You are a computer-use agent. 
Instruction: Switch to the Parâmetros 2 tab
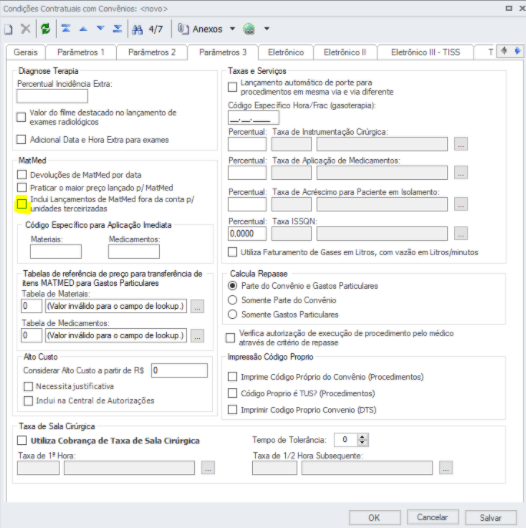tap(152, 53)
